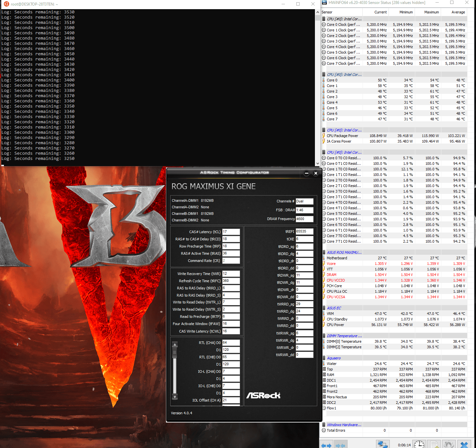Screen dimensions: 476x448
Task: Click the tRCD value field showing 18
Action: [x=231, y=239]
